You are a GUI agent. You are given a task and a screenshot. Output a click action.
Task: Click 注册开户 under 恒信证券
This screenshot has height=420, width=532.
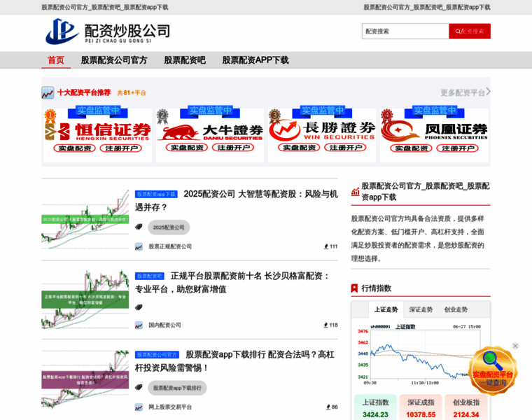tap(121, 148)
